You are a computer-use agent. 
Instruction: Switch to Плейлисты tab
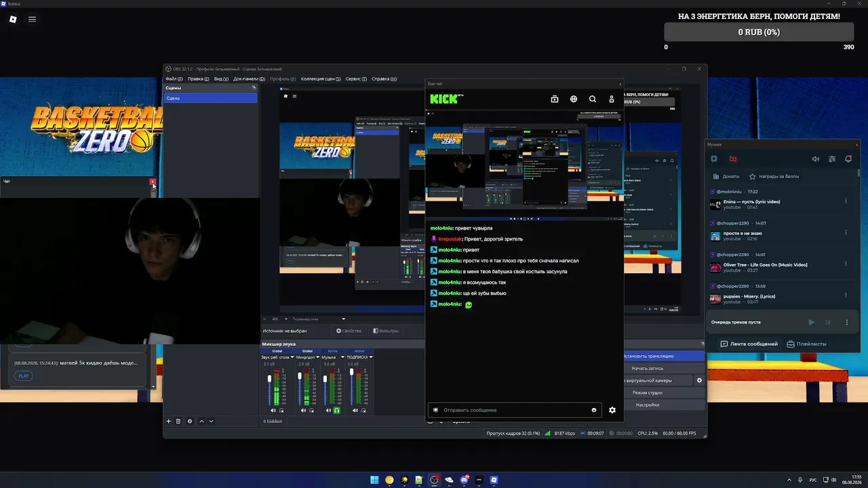806,344
